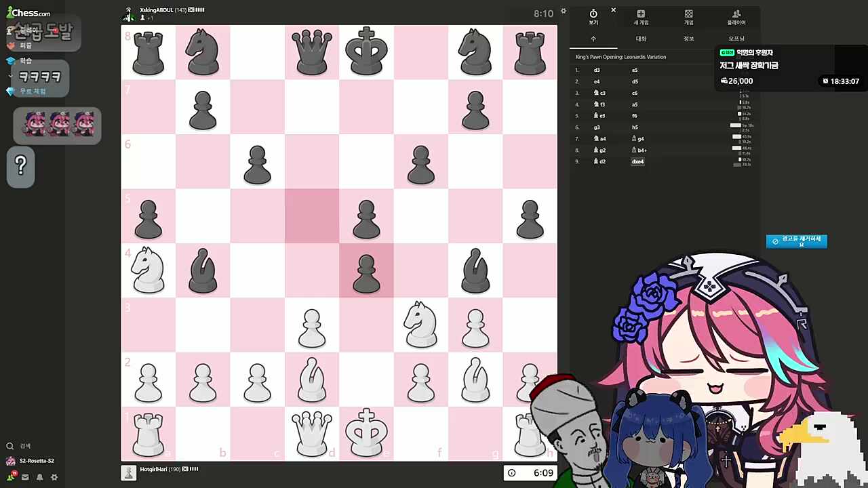Open the 무료 체험 free trial link
The height and width of the screenshot is (488, 868).
tap(26, 91)
